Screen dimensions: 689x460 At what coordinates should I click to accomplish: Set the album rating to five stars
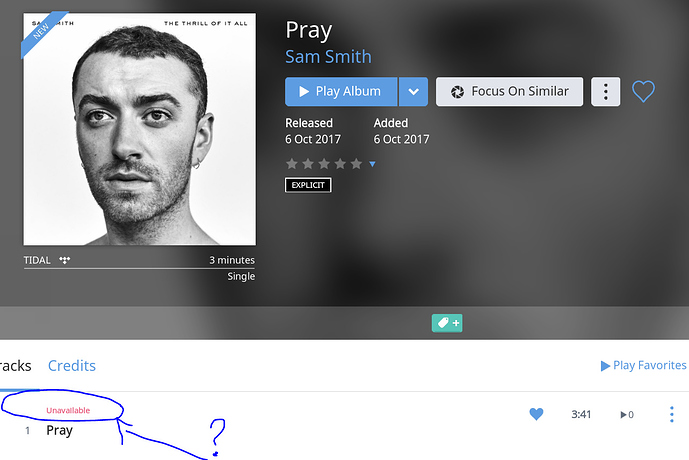click(x=356, y=164)
